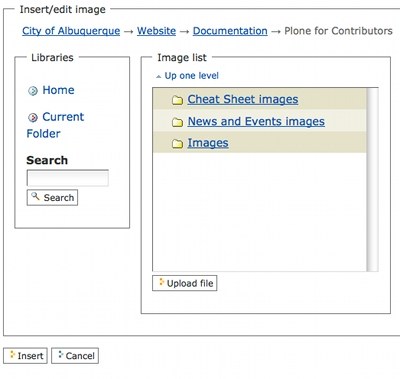Image resolution: width=400 pixels, height=379 pixels.
Task: Open the Images folder
Action: point(208,143)
